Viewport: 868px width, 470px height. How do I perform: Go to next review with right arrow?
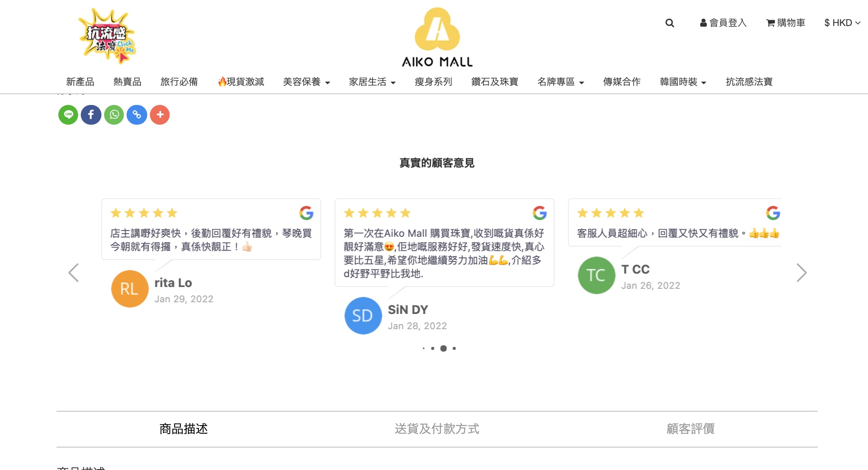(x=802, y=273)
